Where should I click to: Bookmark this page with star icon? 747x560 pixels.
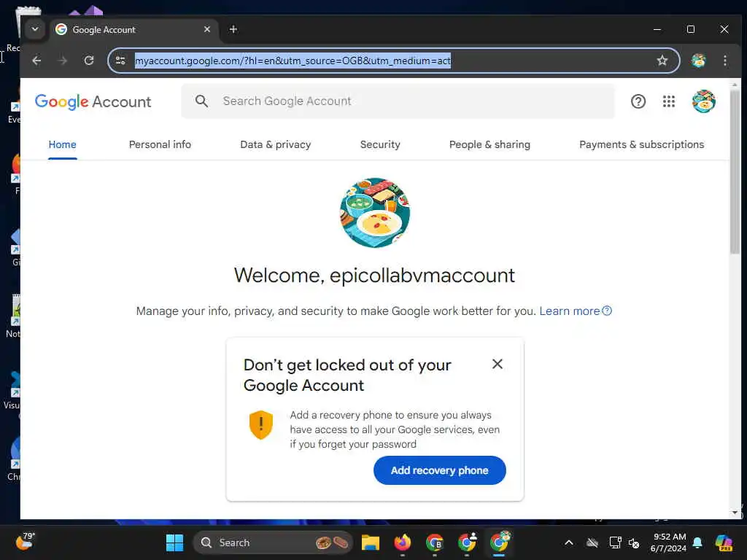[x=662, y=61]
